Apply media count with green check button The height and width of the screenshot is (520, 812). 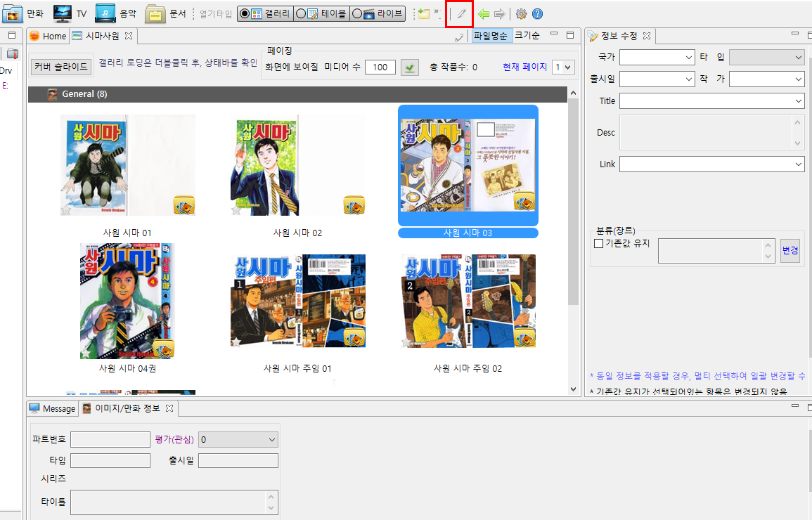tap(410, 67)
